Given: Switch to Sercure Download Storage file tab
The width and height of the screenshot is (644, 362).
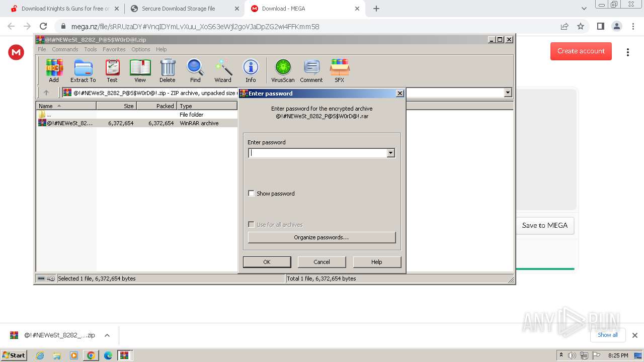Looking at the screenshot, I should [x=185, y=9].
